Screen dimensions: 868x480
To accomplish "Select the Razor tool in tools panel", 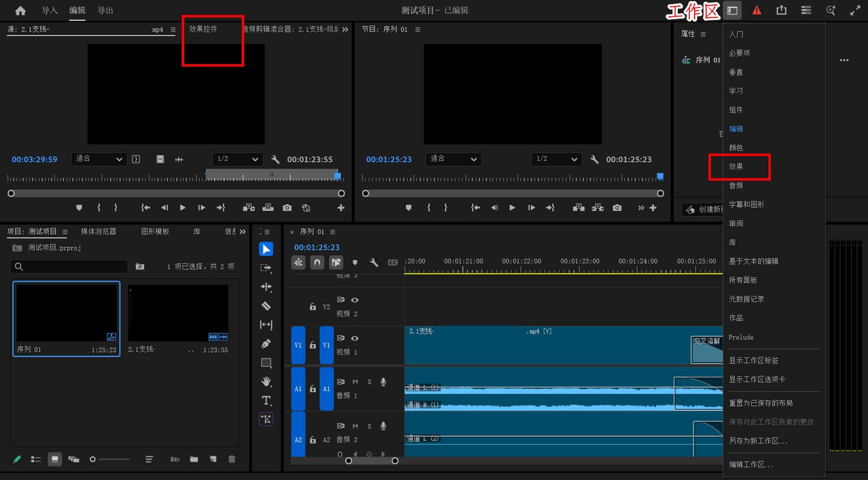I will click(266, 306).
